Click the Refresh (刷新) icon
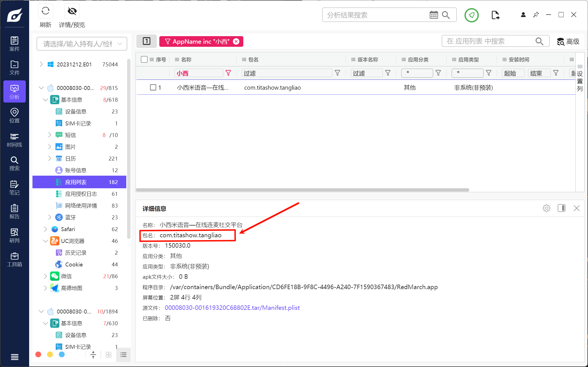This screenshot has width=588, height=367. [x=45, y=11]
